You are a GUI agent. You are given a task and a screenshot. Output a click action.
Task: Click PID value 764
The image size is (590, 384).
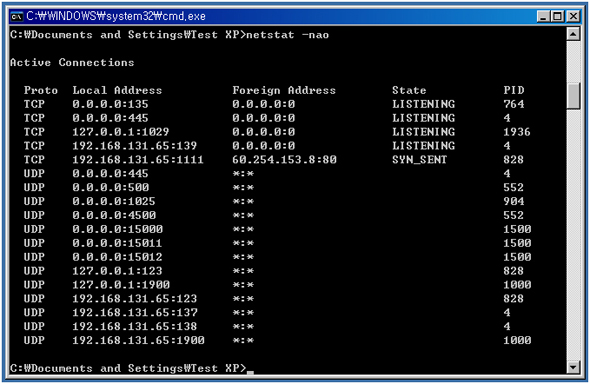coord(514,104)
